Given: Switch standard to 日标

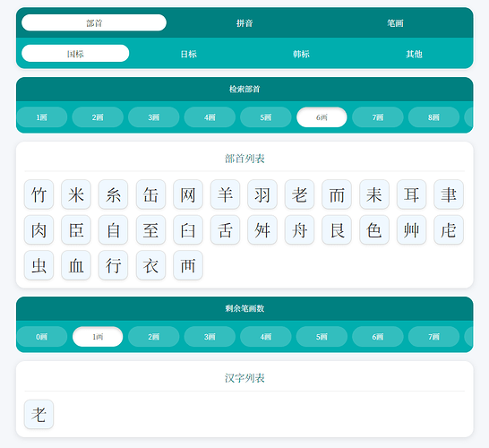Looking at the screenshot, I should click(188, 54).
